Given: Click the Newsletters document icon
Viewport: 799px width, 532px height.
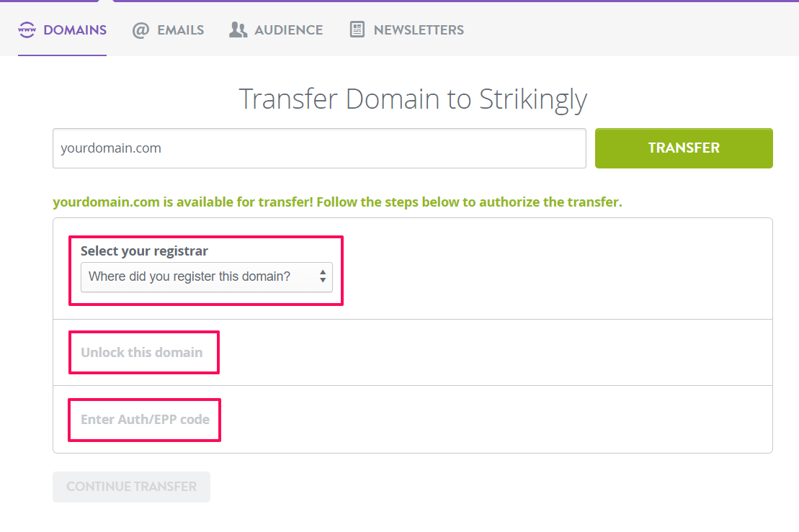Looking at the screenshot, I should tap(357, 30).
